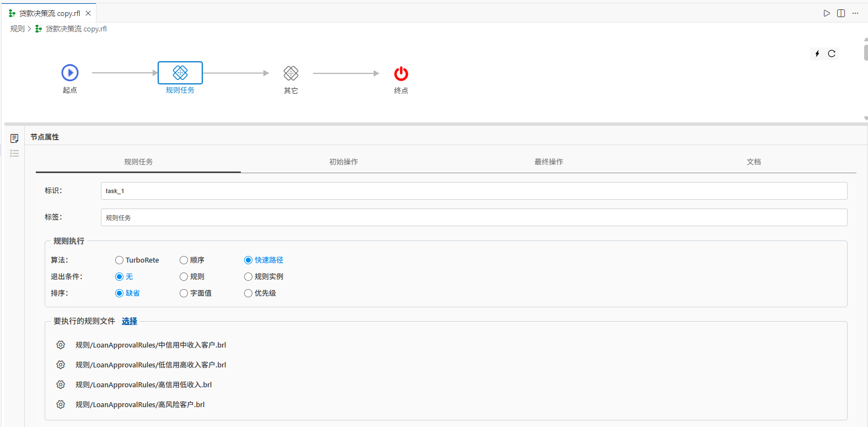Choose 顺序 algorithm option
Screen dimensions: 868x427
184,260
